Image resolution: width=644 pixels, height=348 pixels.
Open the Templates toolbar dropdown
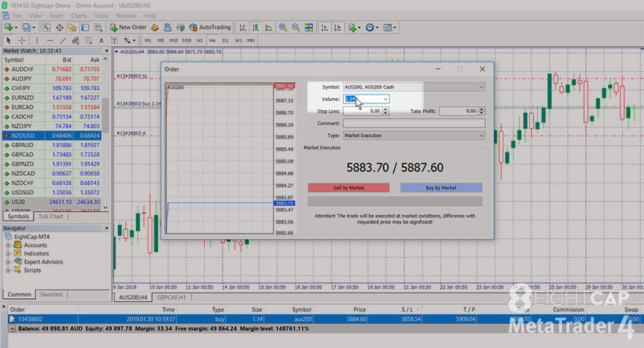tap(389, 28)
